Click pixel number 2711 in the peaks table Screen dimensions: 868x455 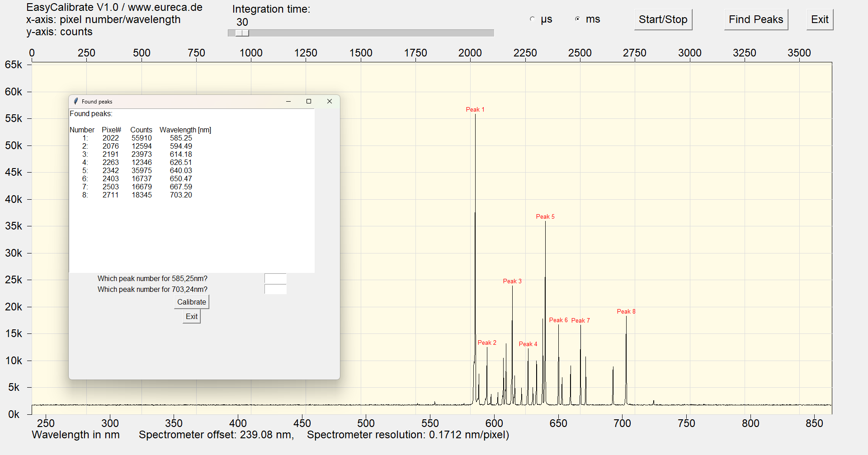point(110,195)
